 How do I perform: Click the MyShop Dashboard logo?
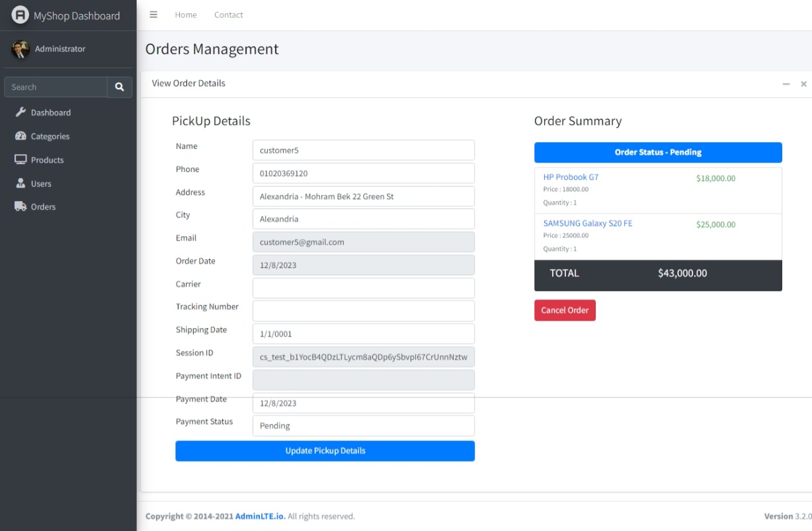pyautogui.click(x=21, y=15)
